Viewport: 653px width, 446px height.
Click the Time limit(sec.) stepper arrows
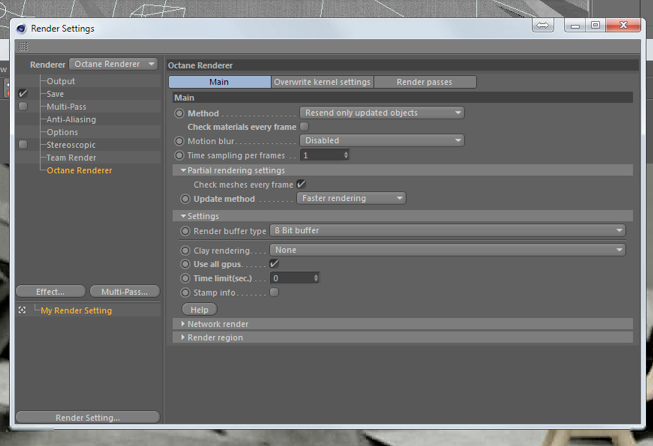tap(316, 278)
